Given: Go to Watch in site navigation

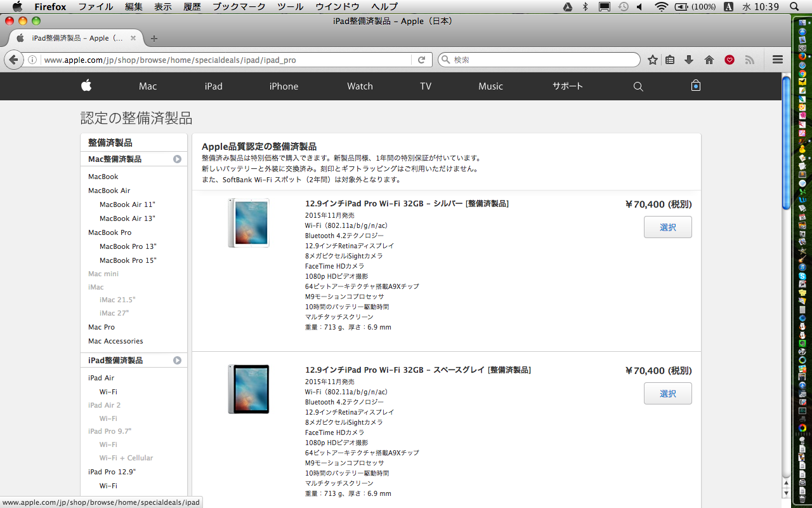Looking at the screenshot, I should click(x=360, y=86).
